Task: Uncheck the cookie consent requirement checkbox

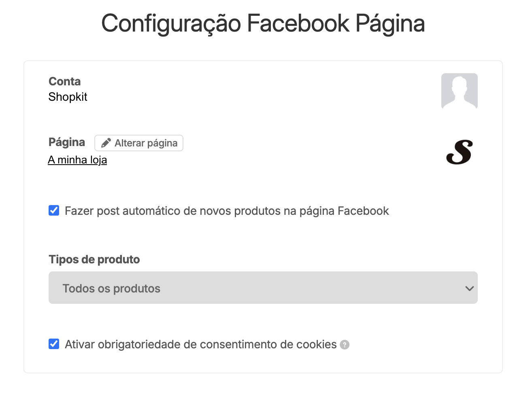Action: (x=54, y=344)
